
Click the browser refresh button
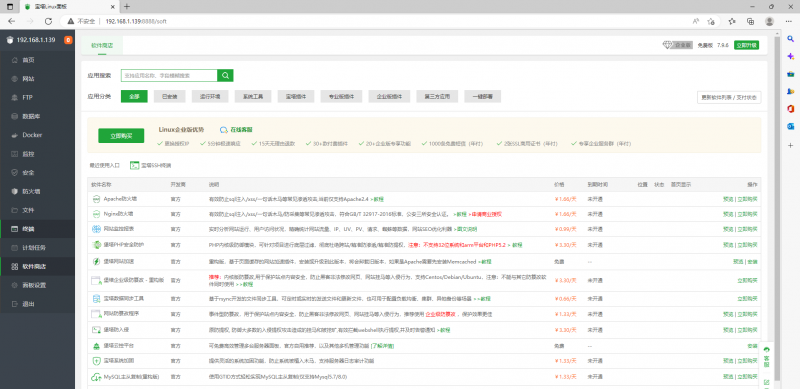(48, 21)
